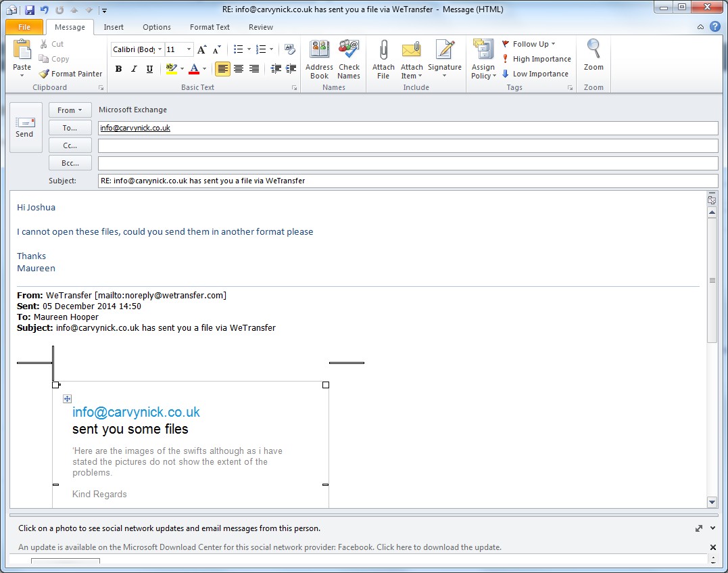728x573 pixels.
Task: Click the Bcc... button
Action: tap(70, 163)
